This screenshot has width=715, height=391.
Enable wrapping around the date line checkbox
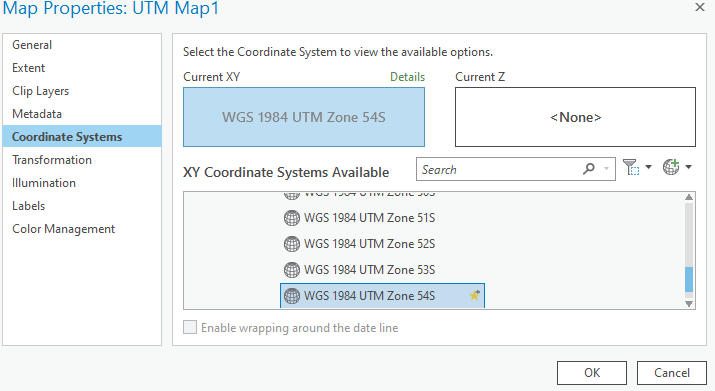(x=190, y=327)
